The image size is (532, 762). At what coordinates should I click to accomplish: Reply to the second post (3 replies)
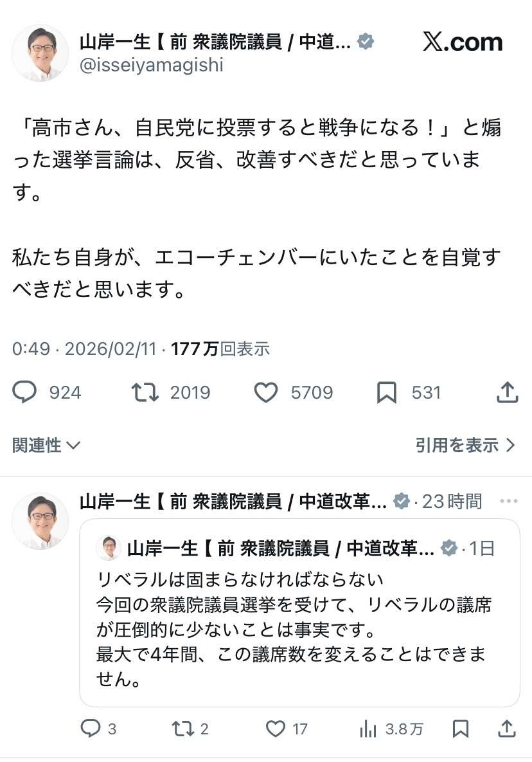(x=89, y=728)
